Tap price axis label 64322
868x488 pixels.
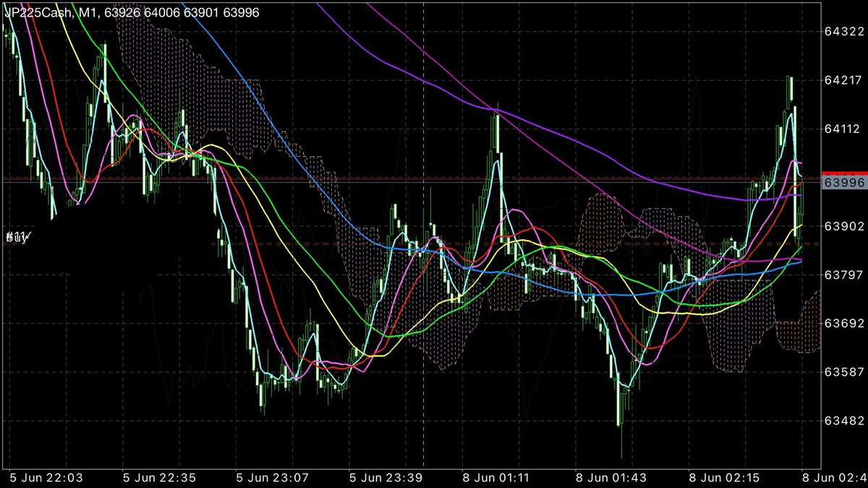click(844, 32)
